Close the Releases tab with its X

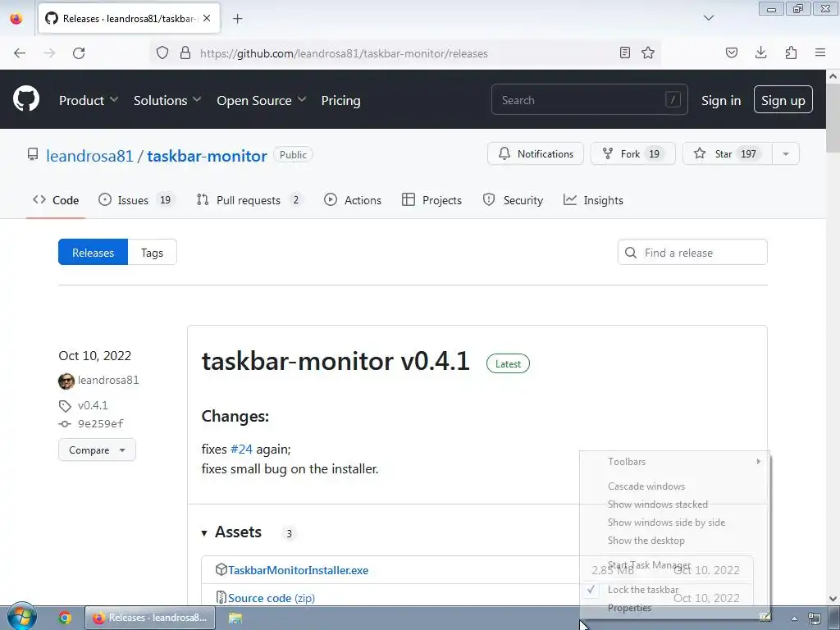click(207, 18)
